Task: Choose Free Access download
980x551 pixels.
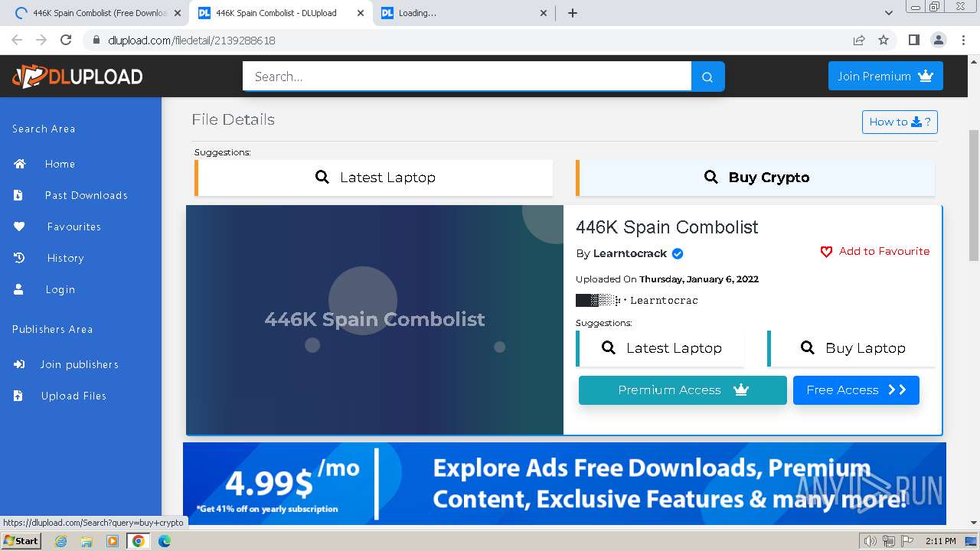Action: click(x=856, y=390)
